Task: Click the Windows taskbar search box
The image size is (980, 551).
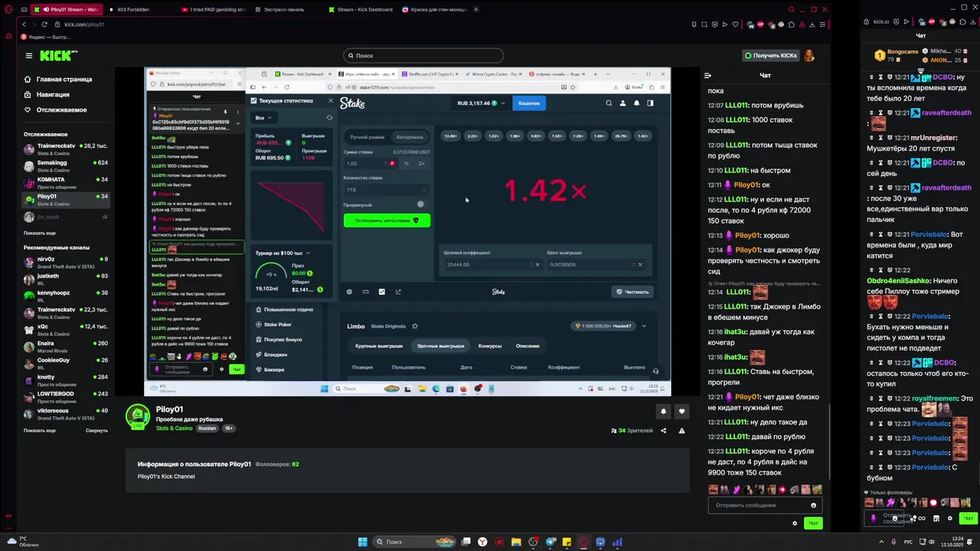Action: pos(413,542)
